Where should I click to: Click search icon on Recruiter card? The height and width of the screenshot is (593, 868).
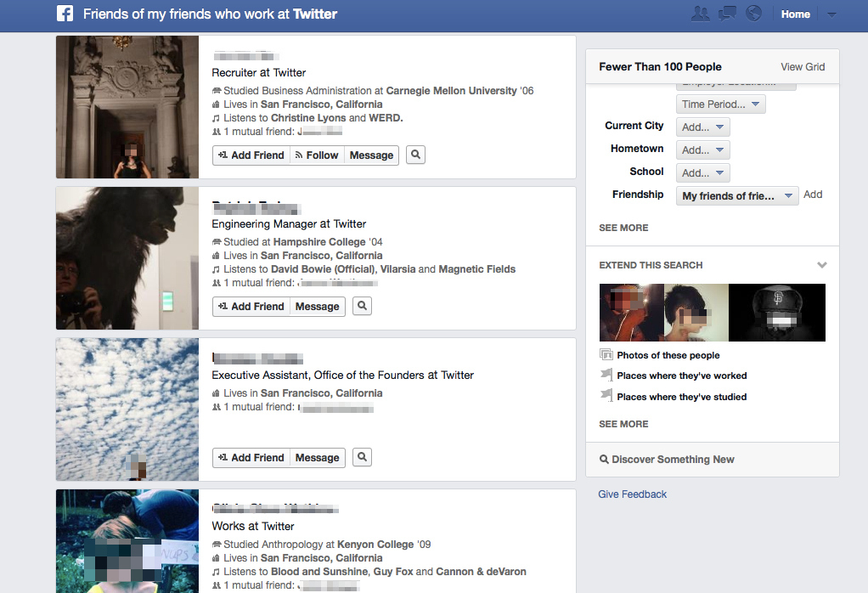click(x=415, y=155)
